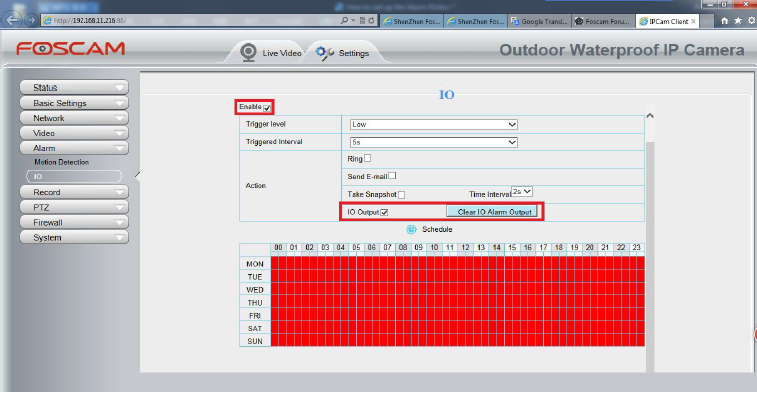Expand the Status menu section

click(74, 87)
